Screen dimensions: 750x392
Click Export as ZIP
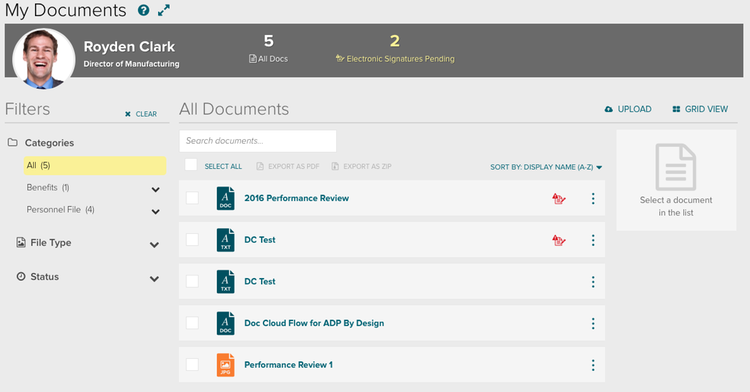(x=361, y=166)
